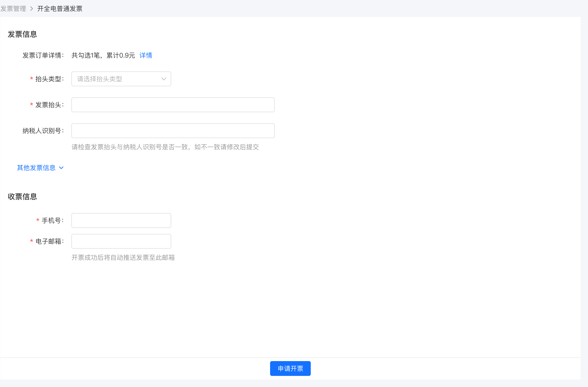Click the 开全电普通发票 breadcrumb text
The image size is (588, 387).
coord(60,9)
